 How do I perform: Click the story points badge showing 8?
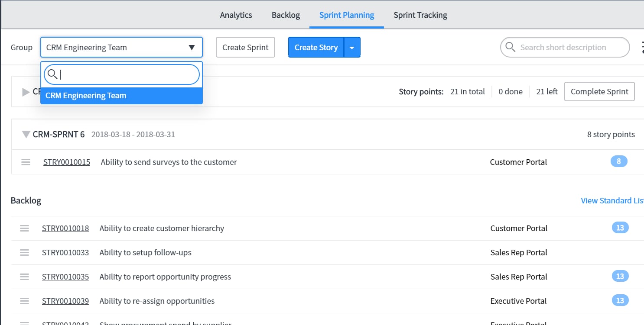click(618, 161)
